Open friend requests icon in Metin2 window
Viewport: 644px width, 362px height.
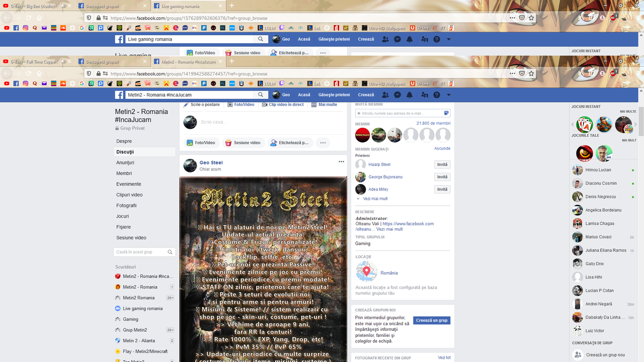(x=385, y=95)
